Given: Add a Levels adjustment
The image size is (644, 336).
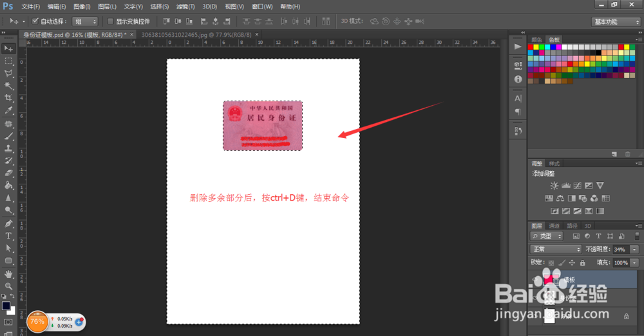Looking at the screenshot, I should 565,186.
